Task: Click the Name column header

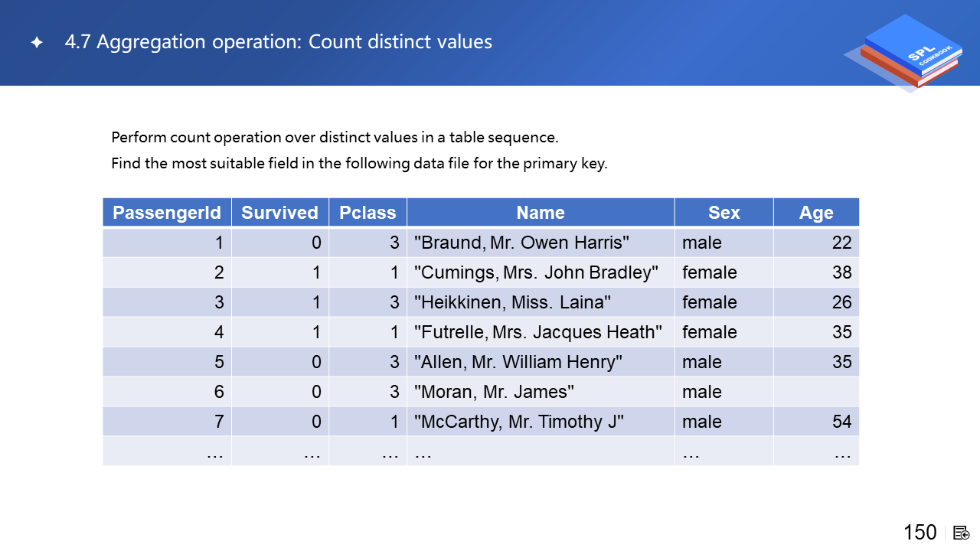Action: 540,213
